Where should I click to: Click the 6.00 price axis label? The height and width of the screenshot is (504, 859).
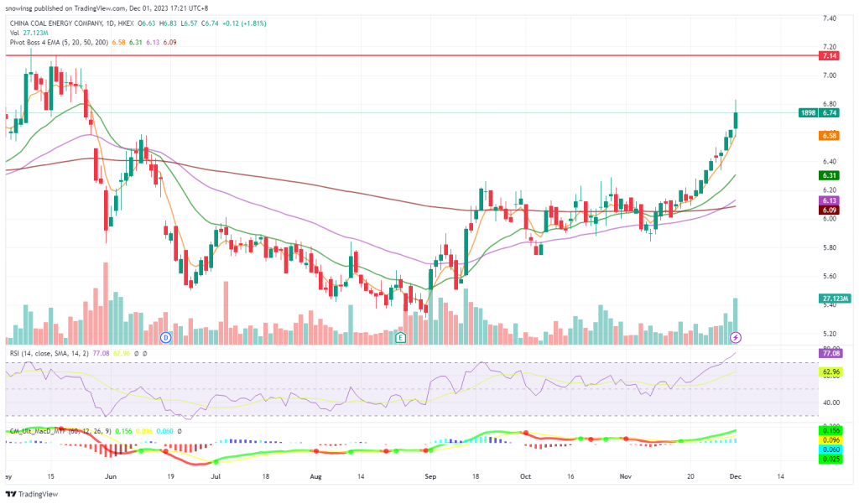click(830, 219)
